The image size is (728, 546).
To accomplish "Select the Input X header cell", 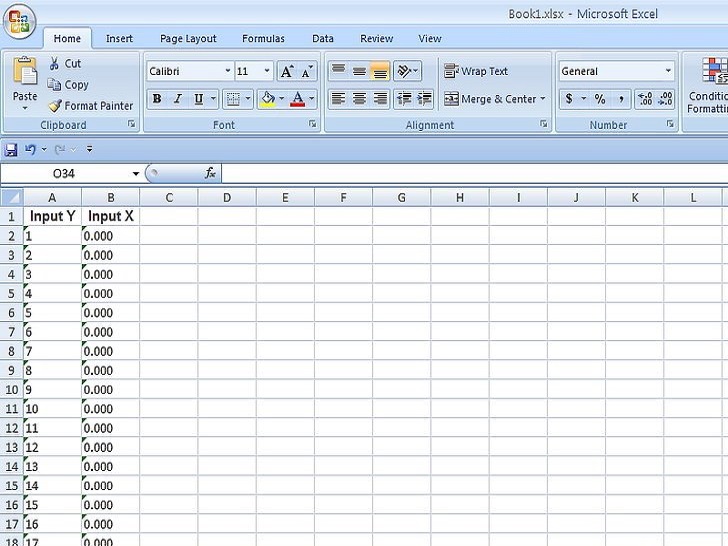I will pyautogui.click(x=110, y=216).
